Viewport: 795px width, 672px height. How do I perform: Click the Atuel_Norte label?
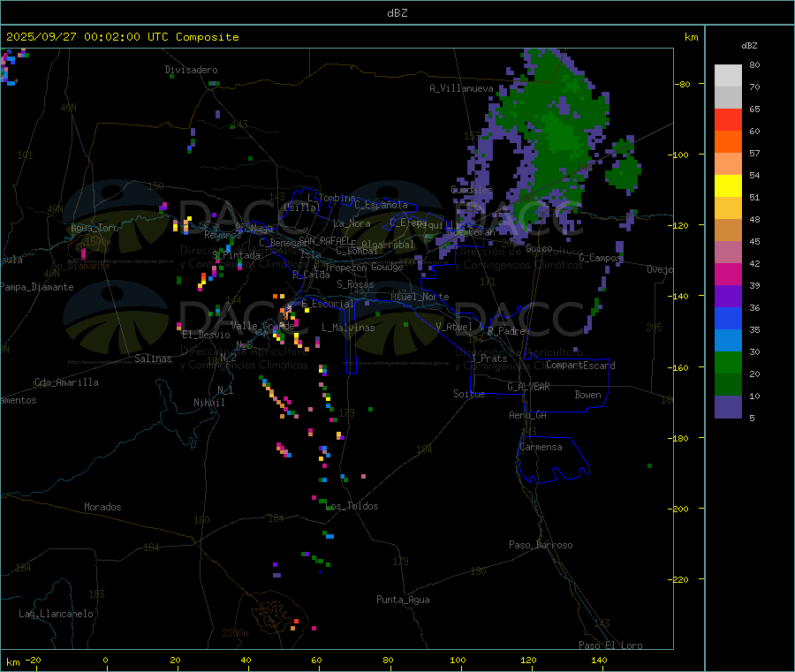420,297
